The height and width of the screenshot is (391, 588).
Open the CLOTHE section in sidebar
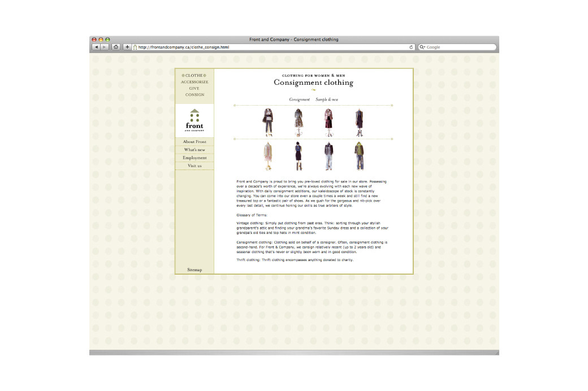pos(194,75)
